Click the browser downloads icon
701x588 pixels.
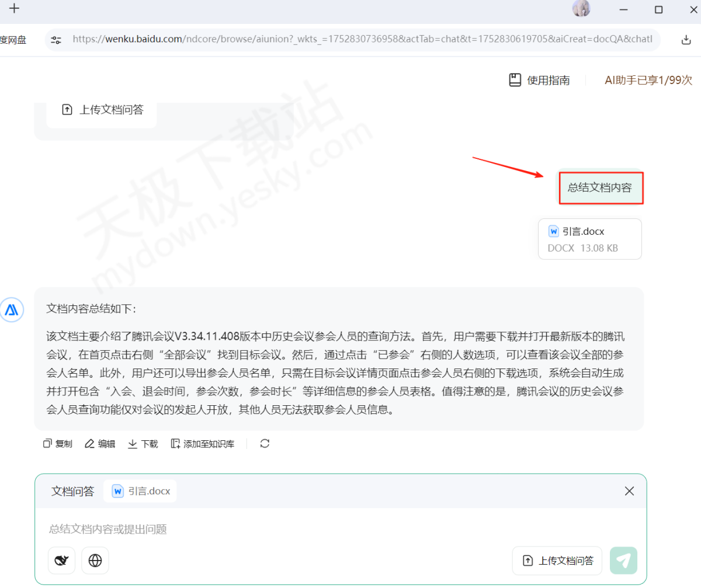(x=686, y=40)
